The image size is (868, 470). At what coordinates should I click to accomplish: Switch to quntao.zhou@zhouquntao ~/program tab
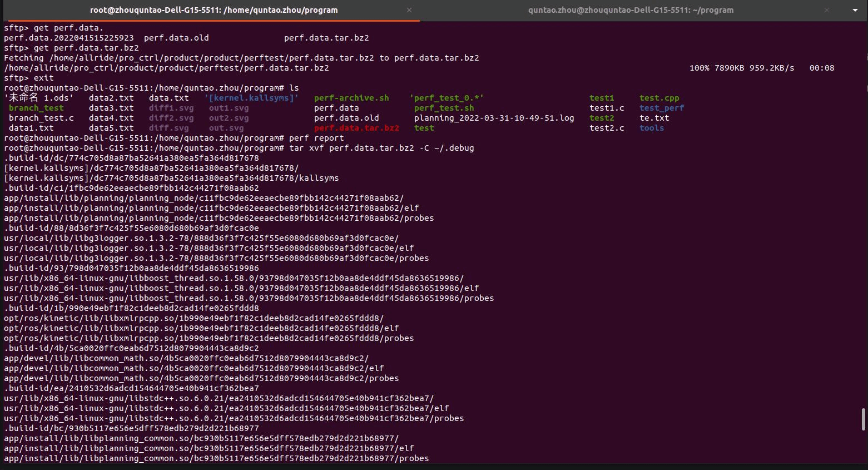[631, 10]
